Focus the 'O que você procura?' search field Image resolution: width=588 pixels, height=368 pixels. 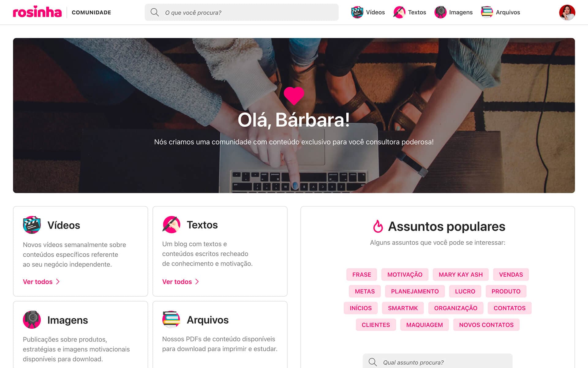[242, 12]
